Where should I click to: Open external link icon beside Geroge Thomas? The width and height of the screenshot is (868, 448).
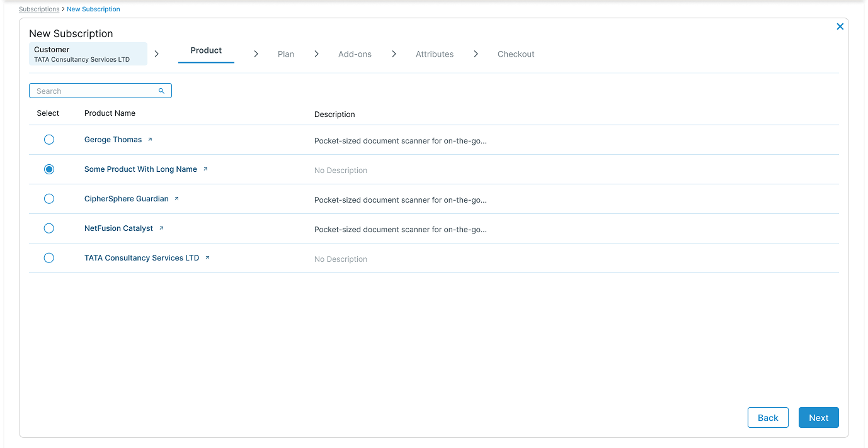pyautogui.click(x=150, y=140)
